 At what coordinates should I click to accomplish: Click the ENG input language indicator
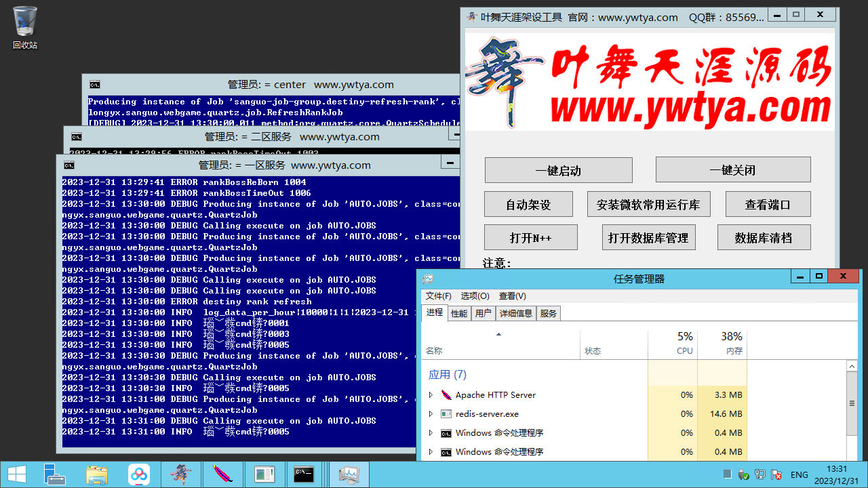click(800, 474)
